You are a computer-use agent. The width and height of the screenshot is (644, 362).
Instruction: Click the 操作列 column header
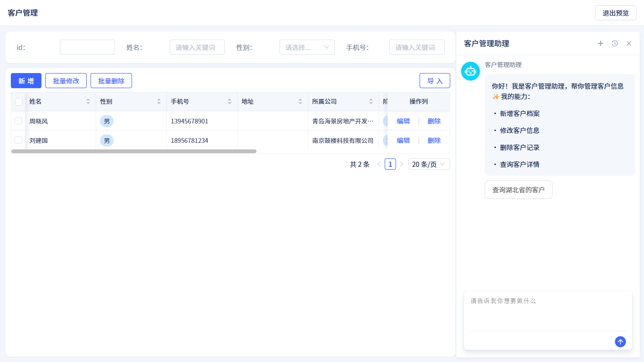point(419,101)
